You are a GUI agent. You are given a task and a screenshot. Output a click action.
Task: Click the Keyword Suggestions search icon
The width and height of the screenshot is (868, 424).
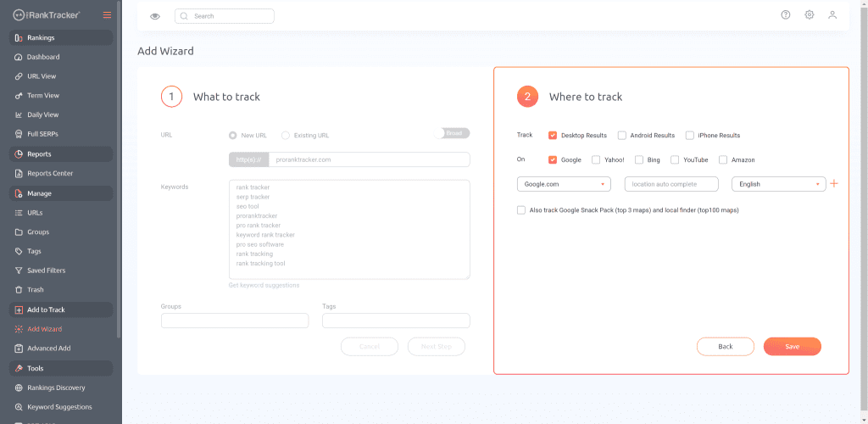[x=19, y=407]
